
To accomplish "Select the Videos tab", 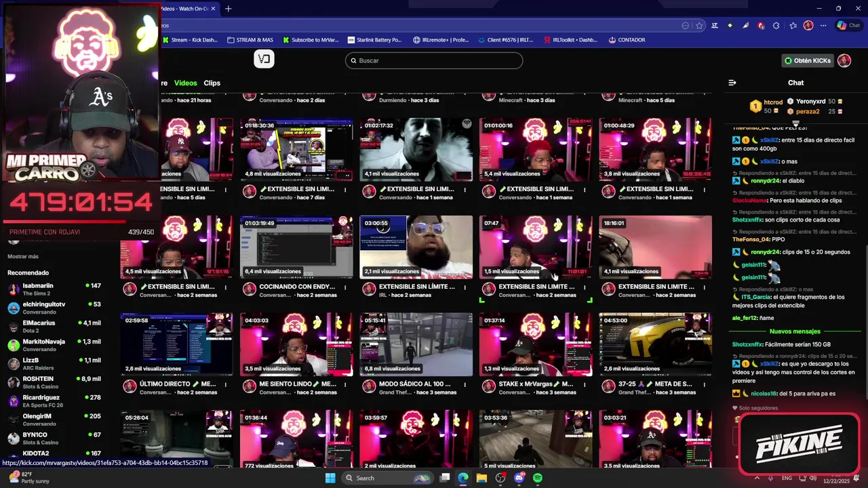I will click(186, 83).
